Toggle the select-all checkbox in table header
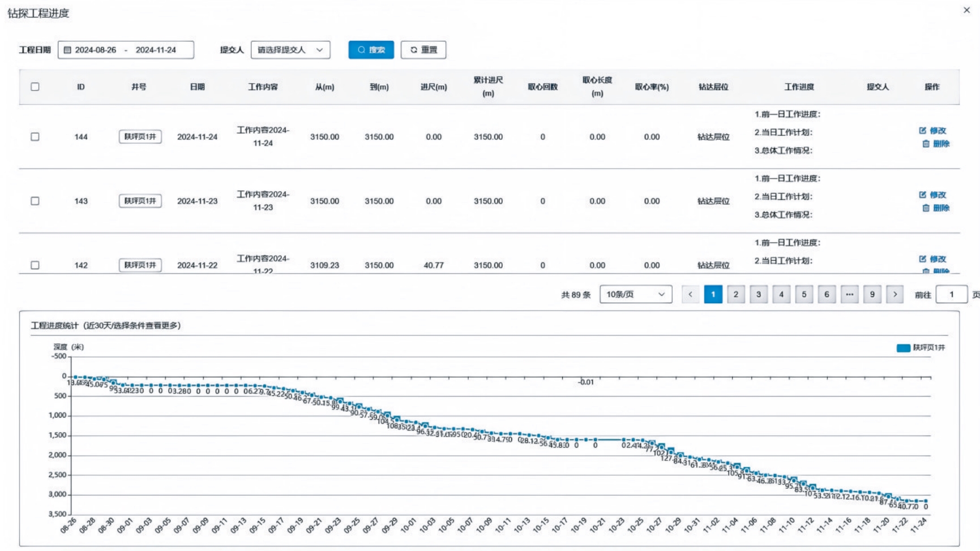The height and width of the screenshot is (551, 980). click(x=35, y=87)
